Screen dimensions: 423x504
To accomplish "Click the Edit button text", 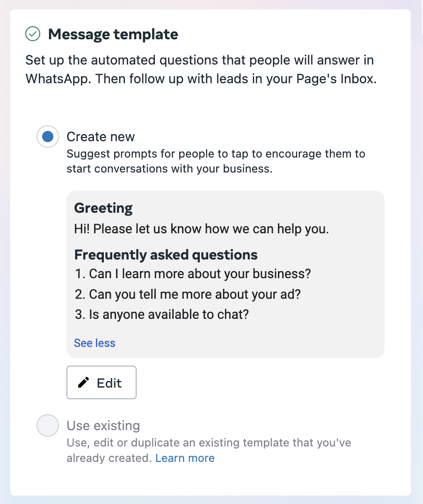I will pos(109,383).
